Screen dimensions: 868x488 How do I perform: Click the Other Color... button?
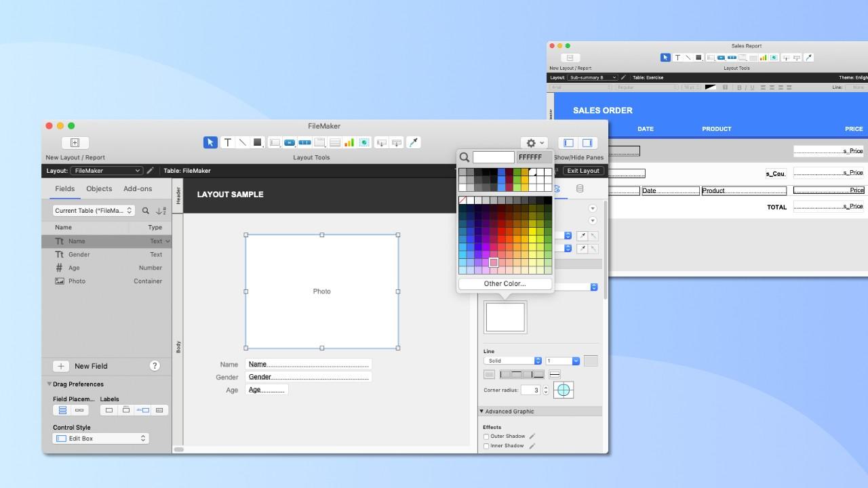(505, 284)
